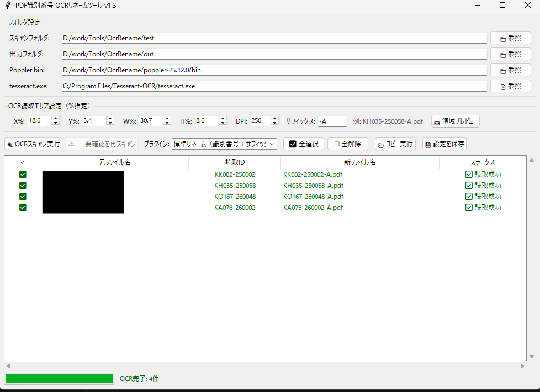Click the 新ファイル名 column header
Image resolution: width=540 pixels, height=392 pixels.
click(x=360, y=162)
